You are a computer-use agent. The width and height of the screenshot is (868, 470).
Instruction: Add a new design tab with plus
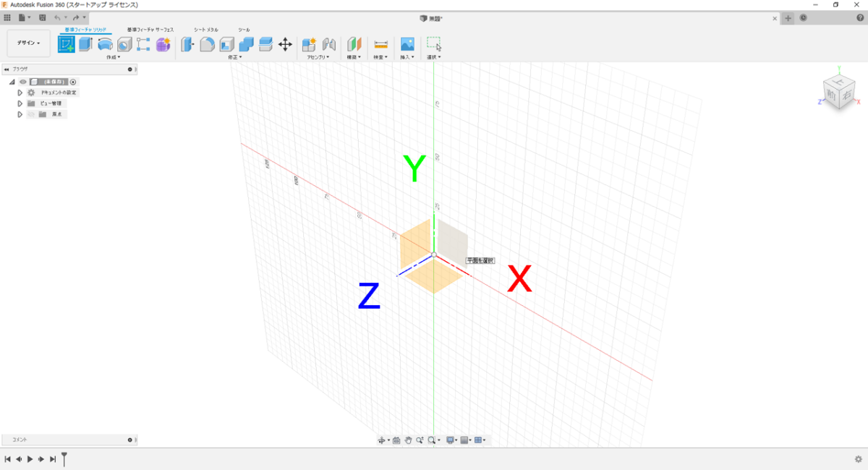coord(788,18)
